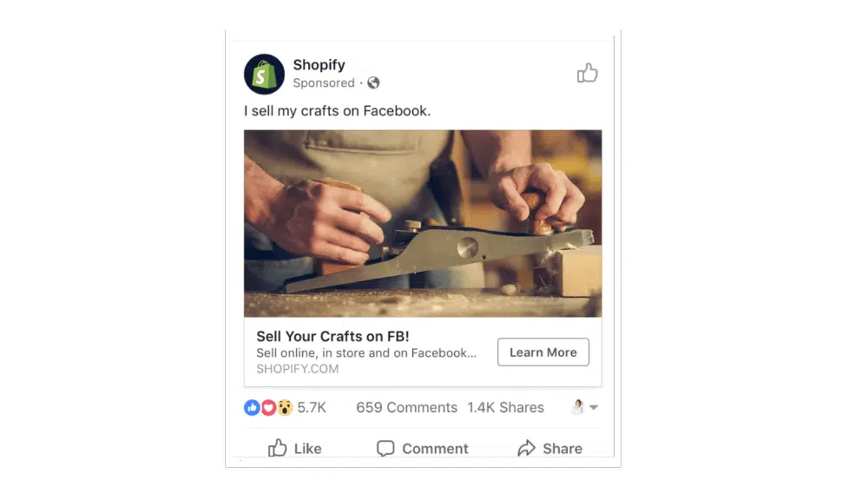Click the woodworking ad image
Screen dimensions: 868x500
pyautogui.click(x=423, y=223)
